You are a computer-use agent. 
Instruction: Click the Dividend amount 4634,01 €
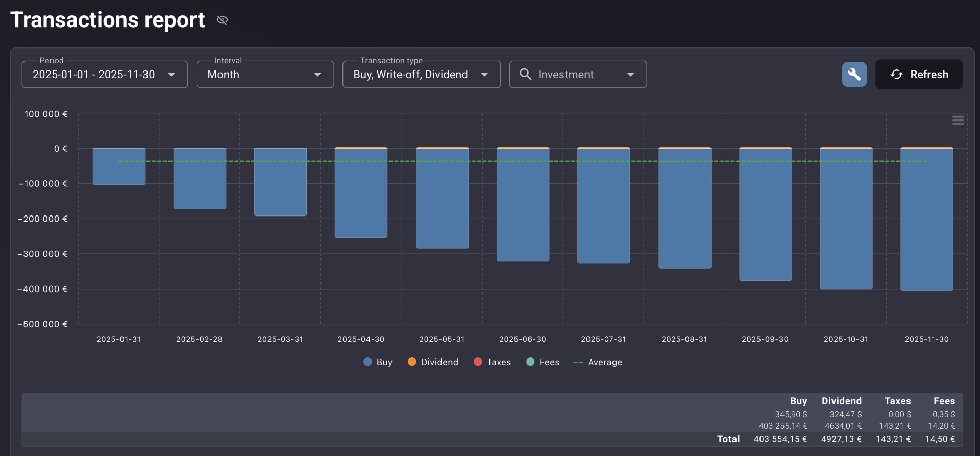843,426
